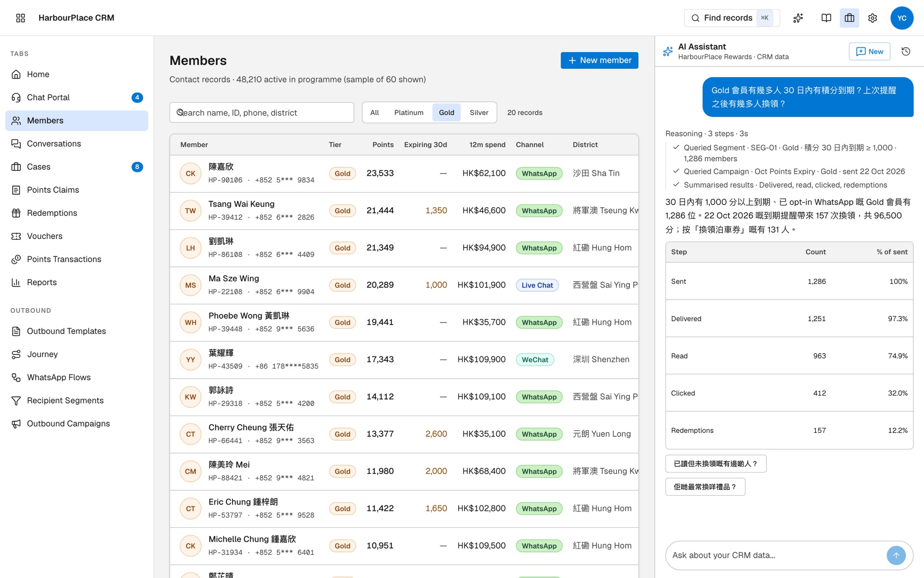Click the Live Chat channel badge
The width and height of the screenshot is (924, 578).
(x=537, y=285)
